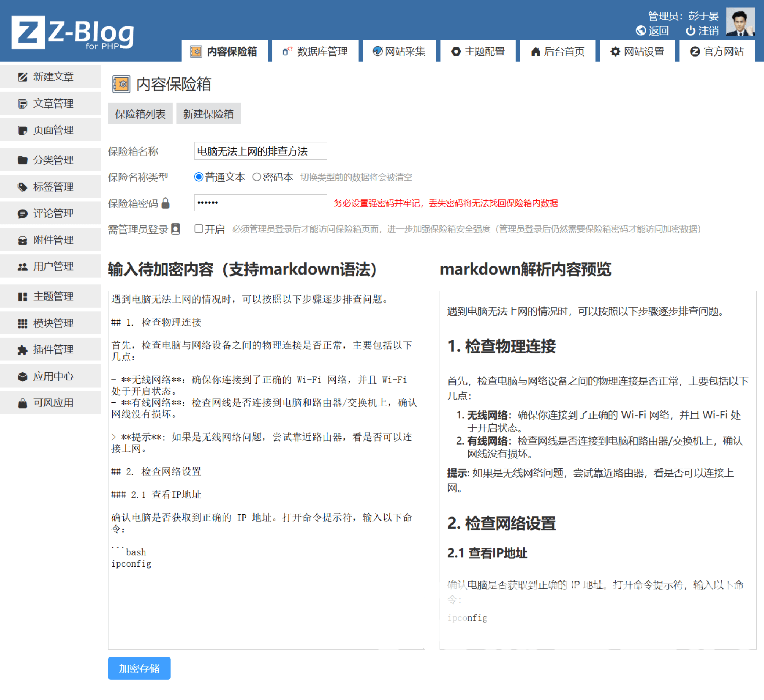Click the module management grid icon
The image size is (764, 700).
pyautogui.click(x=22, y=323)
